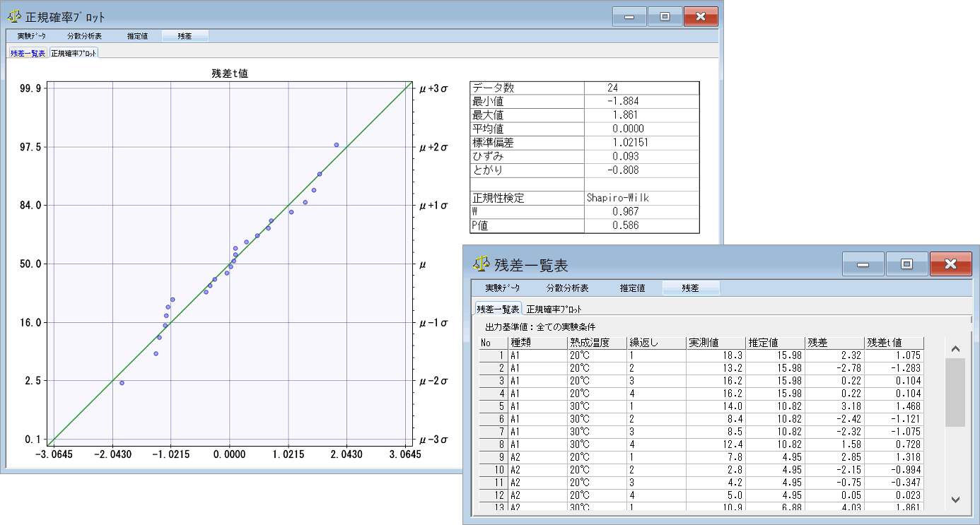Click the scale icon in 正規確率プロット title bar
The height and width of the screenshot is (525, 980).
(x=13, y=16)
